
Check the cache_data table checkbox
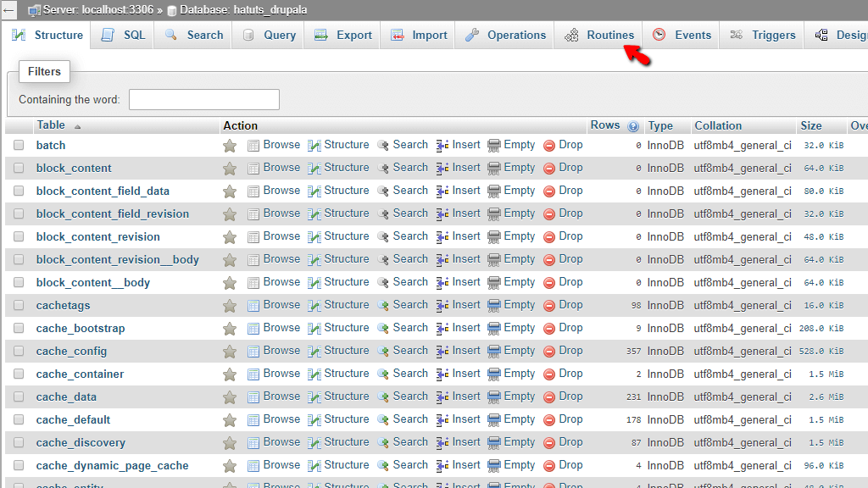pyautogui.click(x=19, y=396)
